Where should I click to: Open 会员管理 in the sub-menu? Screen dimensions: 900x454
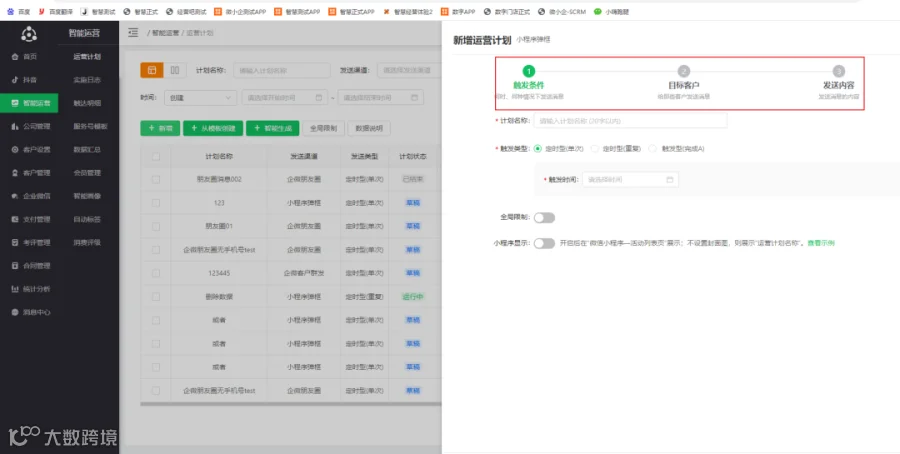point(87,173)
